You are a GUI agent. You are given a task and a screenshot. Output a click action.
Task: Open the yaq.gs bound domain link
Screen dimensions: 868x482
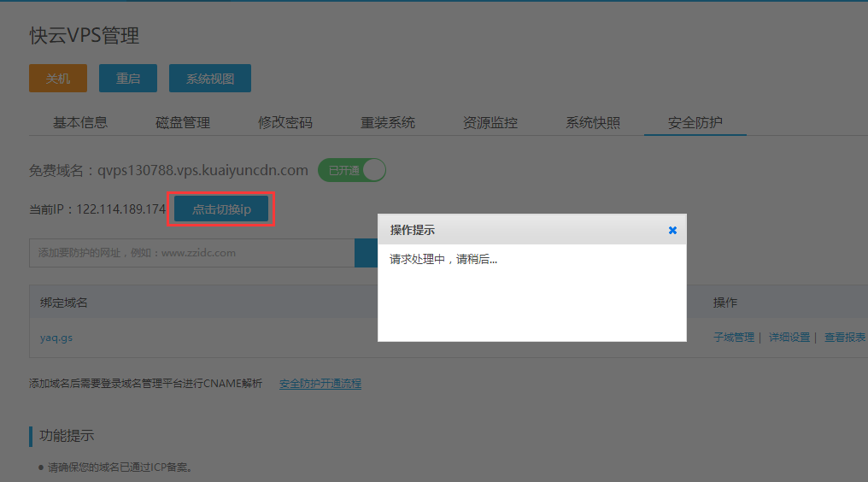point(56,338)
